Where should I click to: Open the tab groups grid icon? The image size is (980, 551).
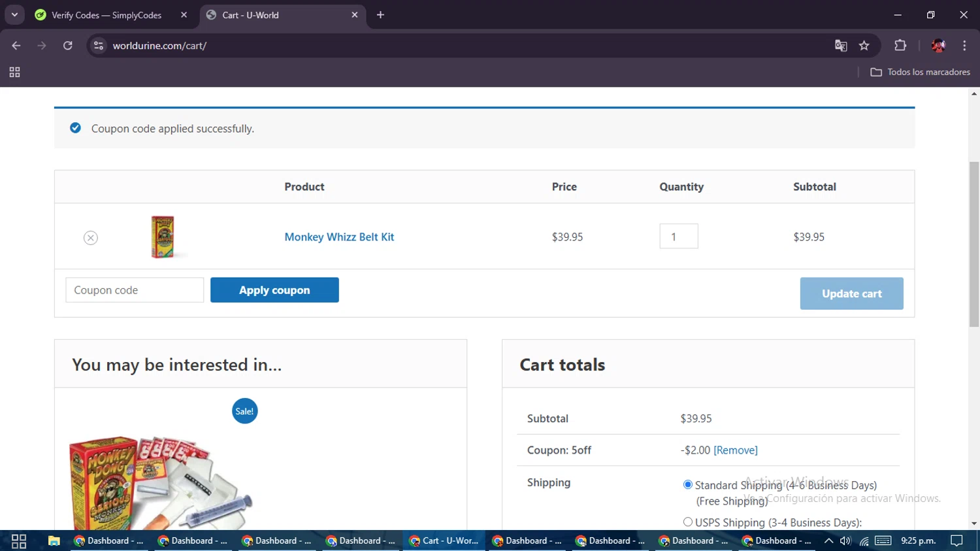point(14,73)
